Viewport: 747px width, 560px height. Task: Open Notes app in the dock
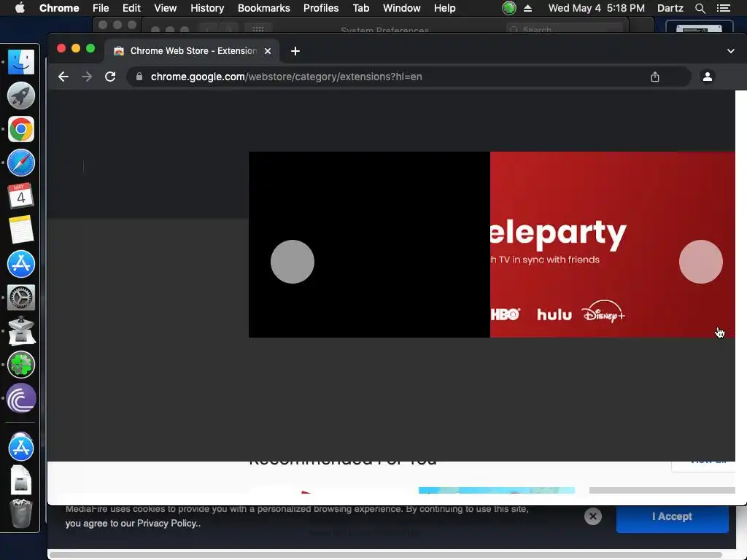point(21,230)
